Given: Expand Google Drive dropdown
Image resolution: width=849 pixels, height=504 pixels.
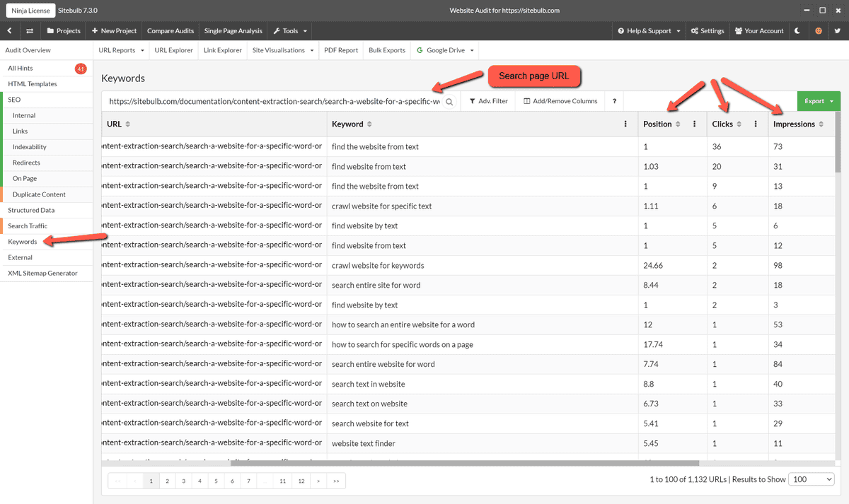Looking at the screenshot, I should [x=445, y=50].
